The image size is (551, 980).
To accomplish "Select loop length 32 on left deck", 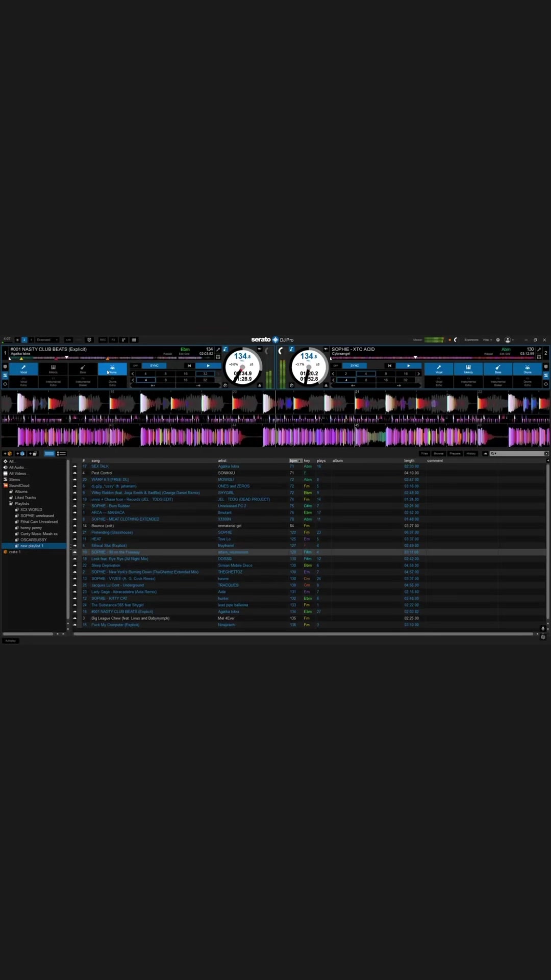I will (x=205, y=374).
